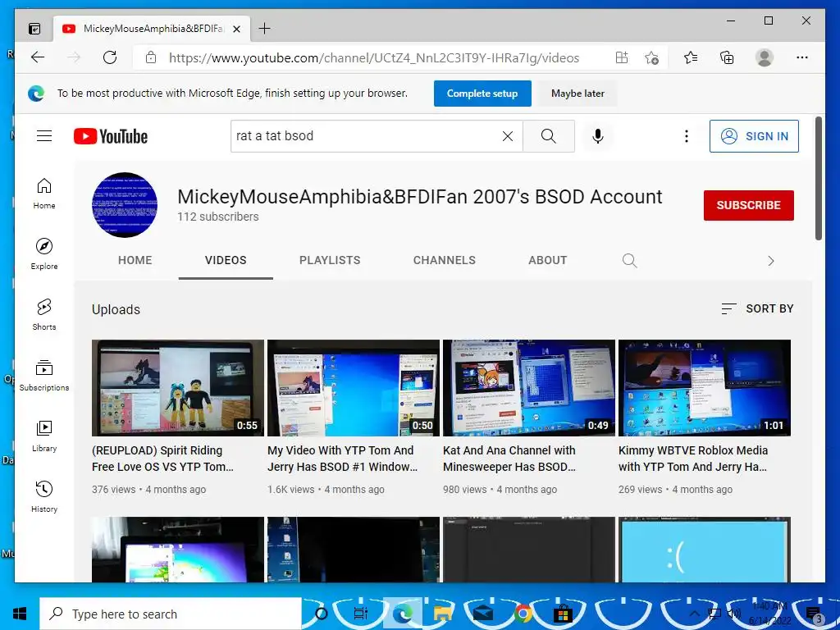Open the Mail app from taskbar
Image resolution: width=840 pixels, height=630 pixels.
pyautogui.click(x=483, y=614)
